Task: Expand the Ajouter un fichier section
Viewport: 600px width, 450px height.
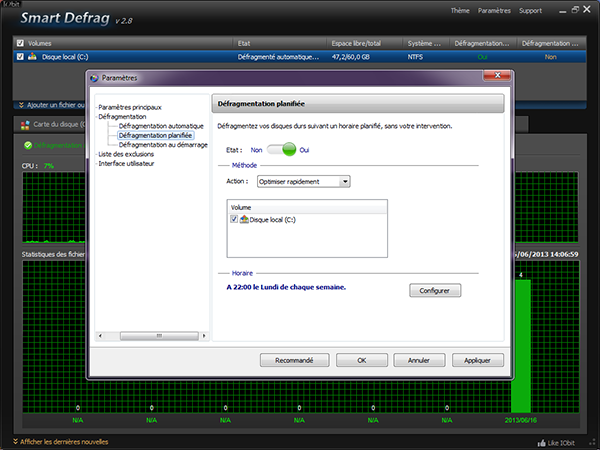Action: pyautogui.click(x=20, y=104)
